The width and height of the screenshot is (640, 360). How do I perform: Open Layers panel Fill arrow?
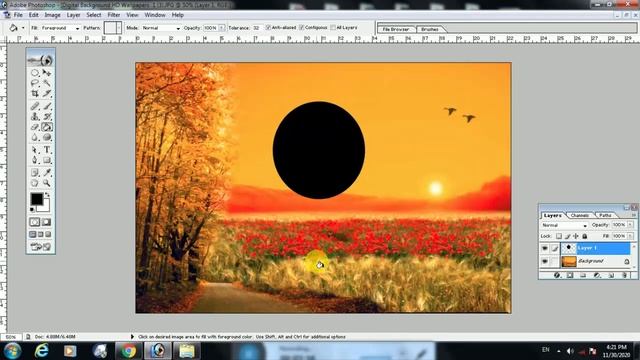(630, 236)
